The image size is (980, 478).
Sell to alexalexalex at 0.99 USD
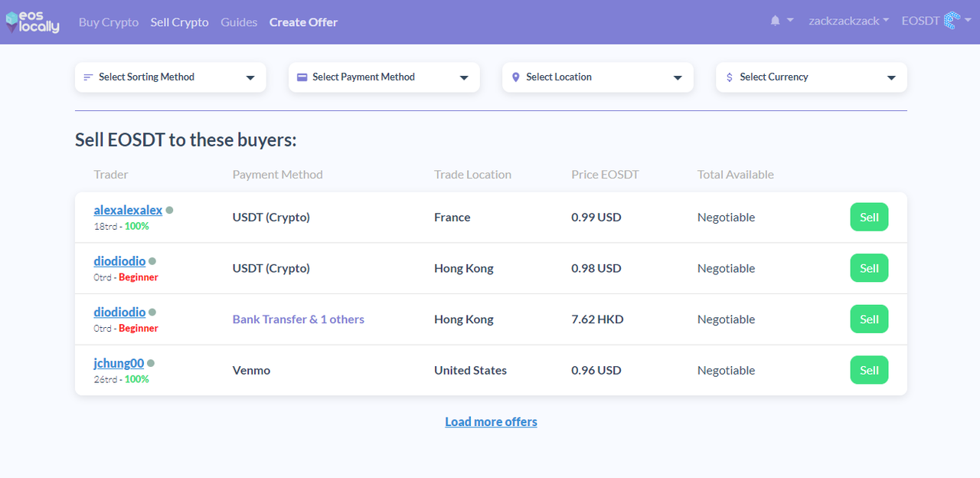[869, 217]
